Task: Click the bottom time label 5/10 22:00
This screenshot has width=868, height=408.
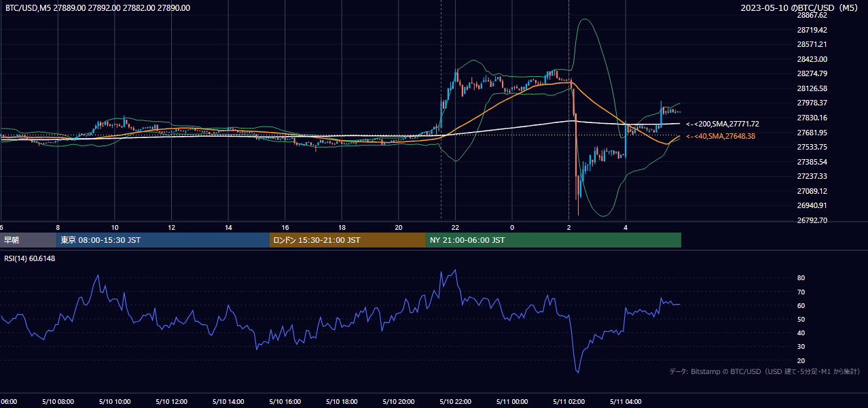Action: 455,402
